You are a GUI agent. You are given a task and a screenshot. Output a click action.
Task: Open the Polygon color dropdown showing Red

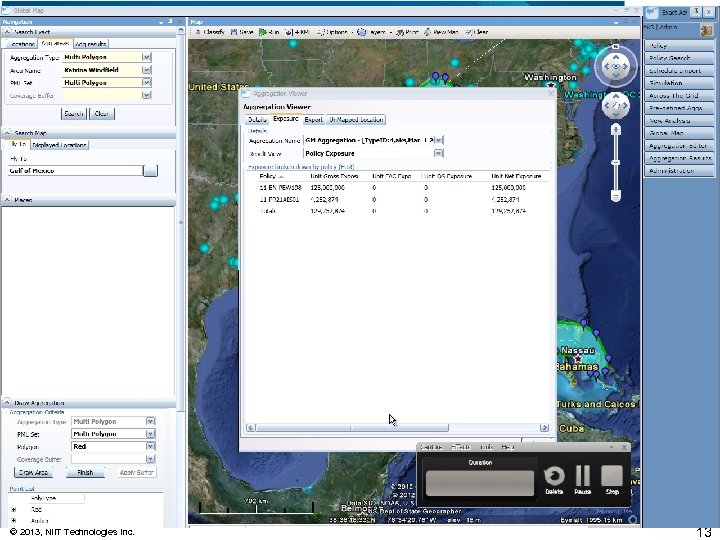(x=150, y=447)
